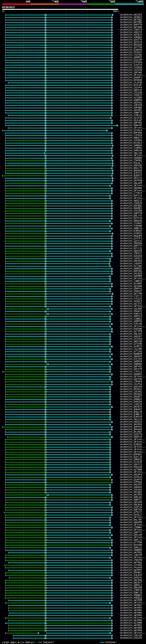Select hit UniRef100_Q4N644

tap(131, 145)
